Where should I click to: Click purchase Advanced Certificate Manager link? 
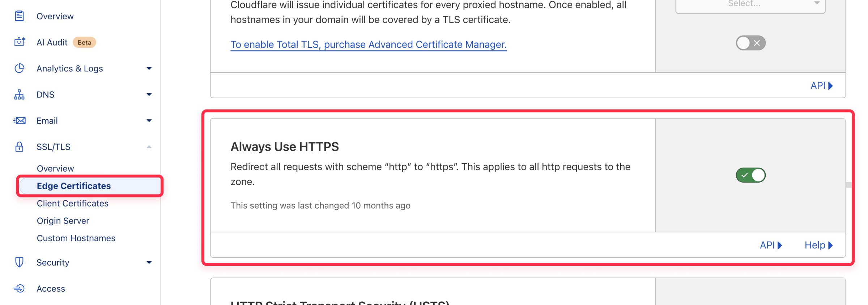coord(369,45)
